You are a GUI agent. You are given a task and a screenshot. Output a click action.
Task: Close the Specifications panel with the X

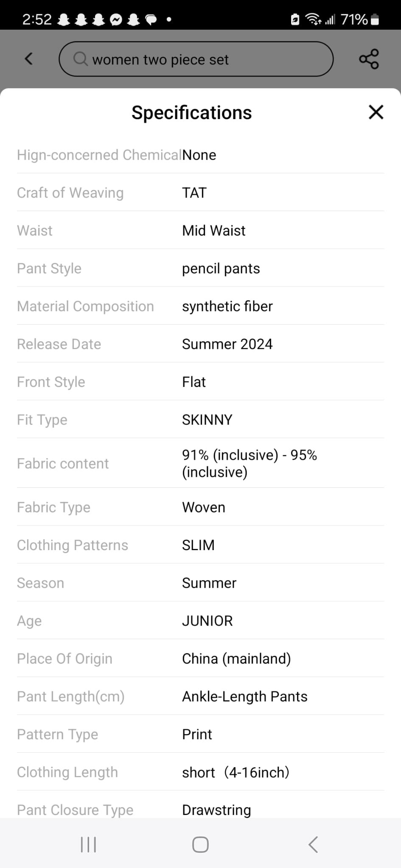click(376, 112)
